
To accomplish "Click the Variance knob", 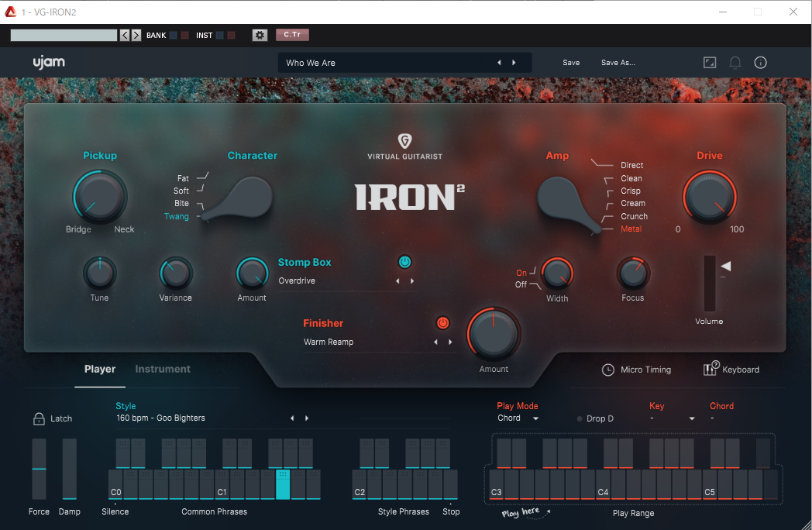I will (x=176, y=273).
